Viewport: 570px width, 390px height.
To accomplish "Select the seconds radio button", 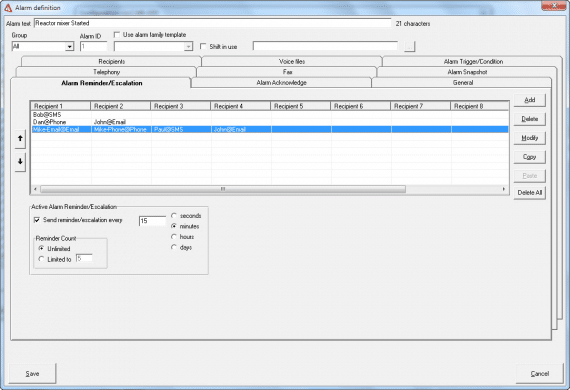I will (174, 216).
